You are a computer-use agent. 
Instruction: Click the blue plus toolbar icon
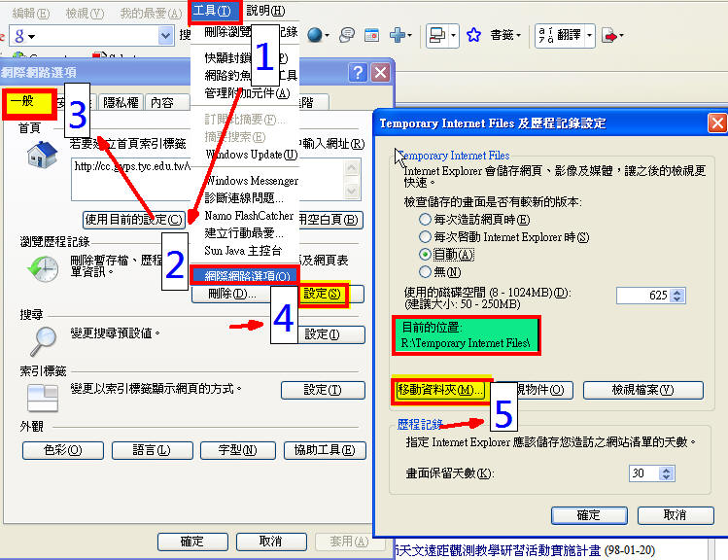(398, 35)
